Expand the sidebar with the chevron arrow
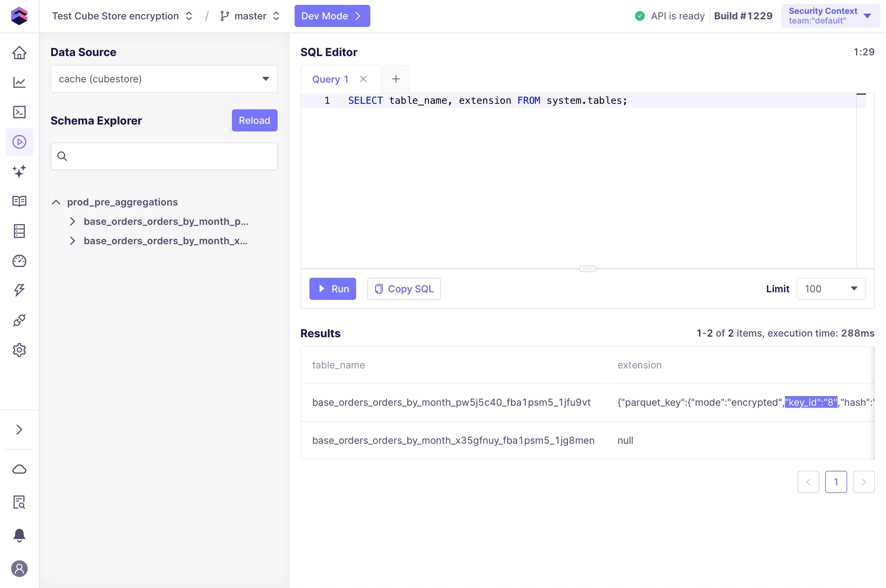The image size is (886, 588). tap(19, 429)
